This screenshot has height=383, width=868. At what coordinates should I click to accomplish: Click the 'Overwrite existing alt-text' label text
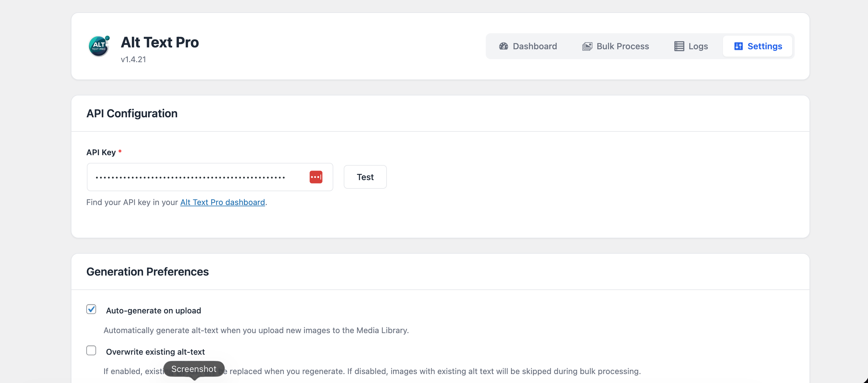[x=155, y=352]
